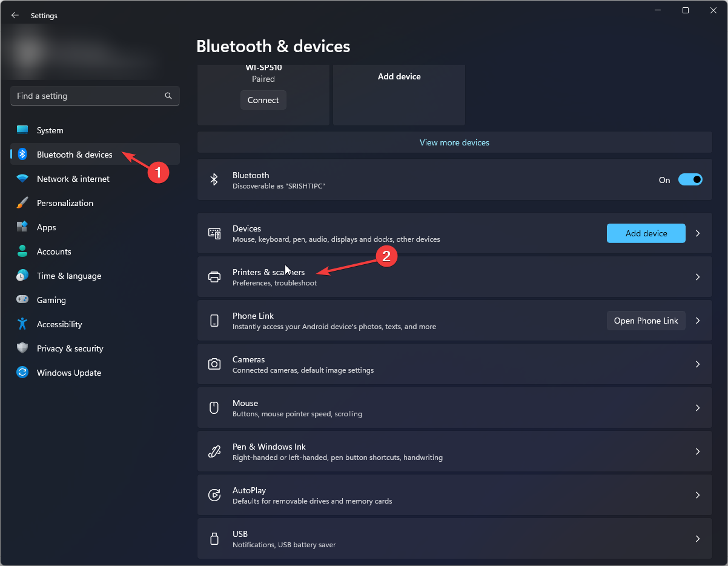The width and height of the screenshot is (728, 566).
Task: Click the Printers & scanners label
Action: (269, 272)
